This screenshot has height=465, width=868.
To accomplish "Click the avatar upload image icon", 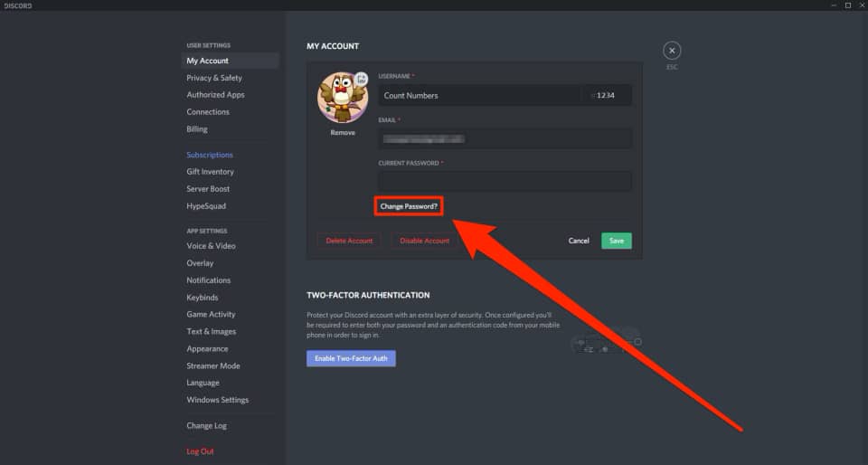I will click(x=361, y=79).
